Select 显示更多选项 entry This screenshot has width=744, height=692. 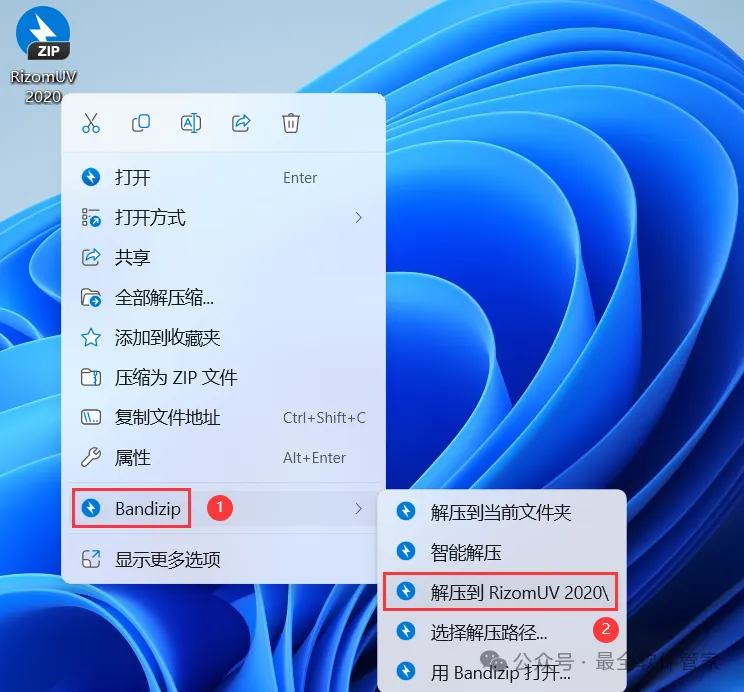tap(223, 559)
